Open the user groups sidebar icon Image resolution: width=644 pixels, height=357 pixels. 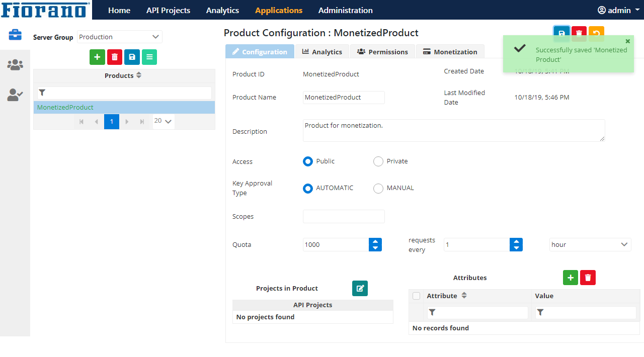pos(15,65)
